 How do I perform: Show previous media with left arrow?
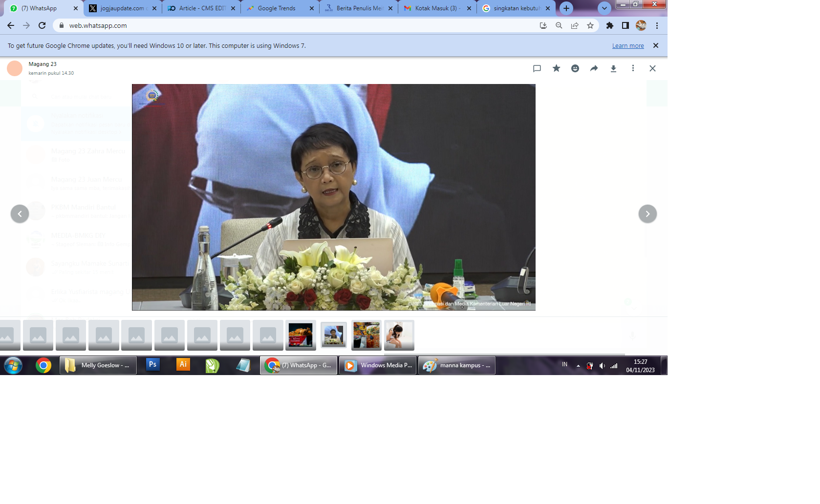[x=20, y=213]
